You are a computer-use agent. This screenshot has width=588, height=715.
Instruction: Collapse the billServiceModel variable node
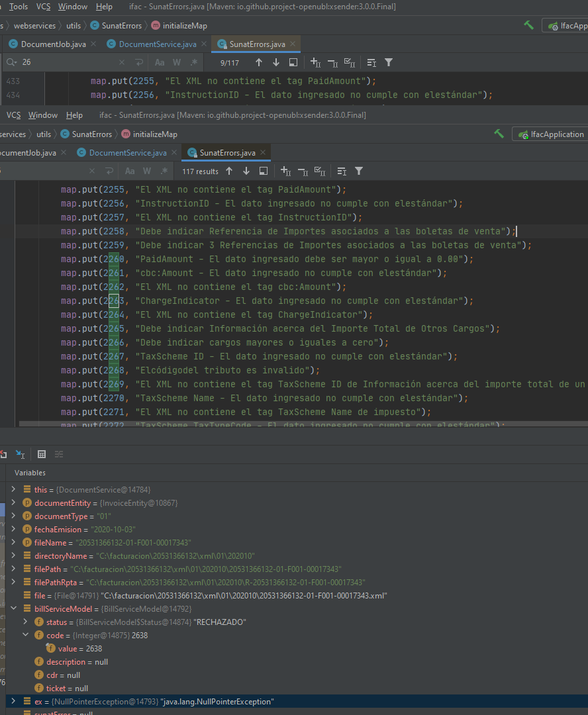tap(14, 608)
